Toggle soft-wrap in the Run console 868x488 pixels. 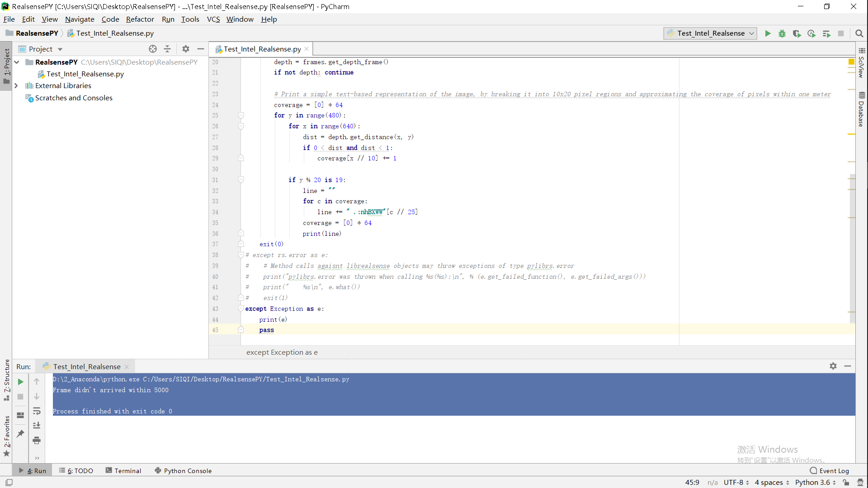(37, 411)
